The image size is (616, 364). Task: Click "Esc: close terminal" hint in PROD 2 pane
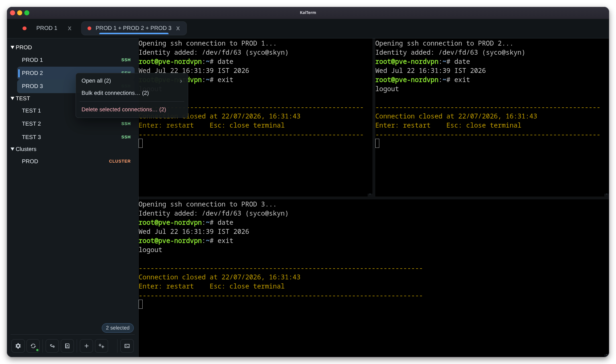tap(484, 125)
